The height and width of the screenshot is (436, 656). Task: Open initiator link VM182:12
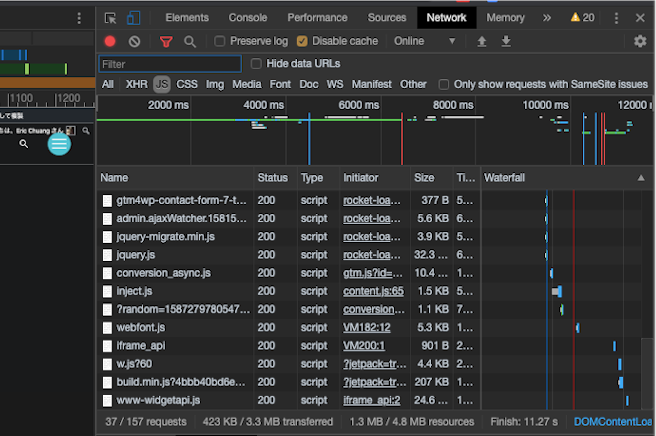pyautogui.click(x=366, y=328)
